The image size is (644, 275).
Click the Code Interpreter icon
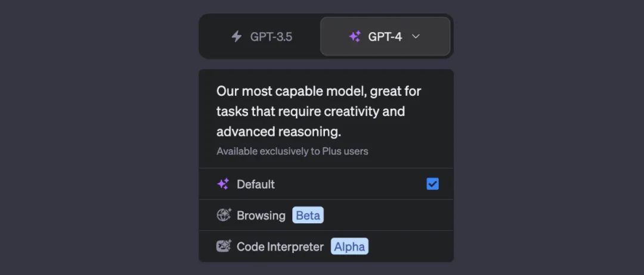[224, 246]
